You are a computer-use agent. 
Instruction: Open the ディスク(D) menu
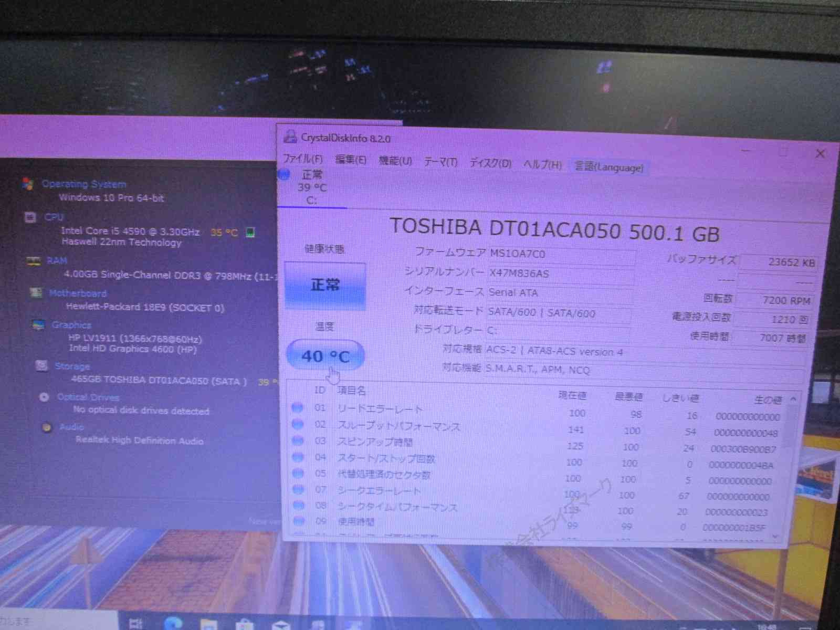click(490, 163)
